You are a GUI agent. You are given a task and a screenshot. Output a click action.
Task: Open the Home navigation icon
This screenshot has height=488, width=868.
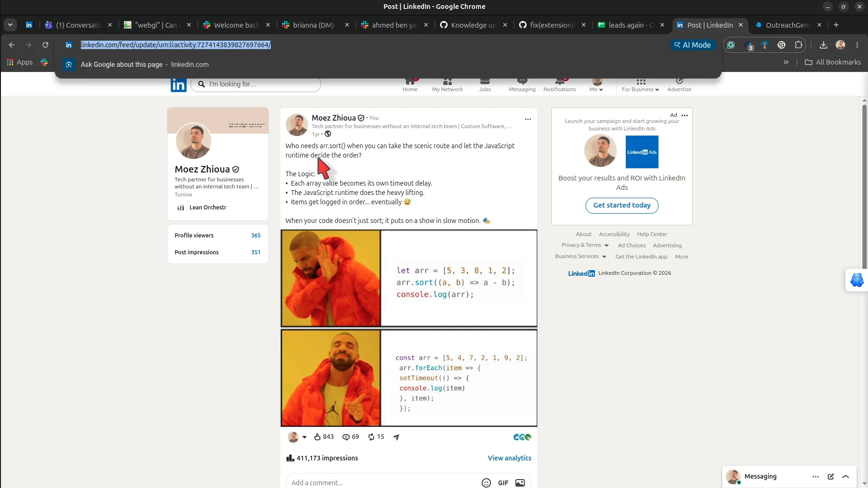pos(410,85)
